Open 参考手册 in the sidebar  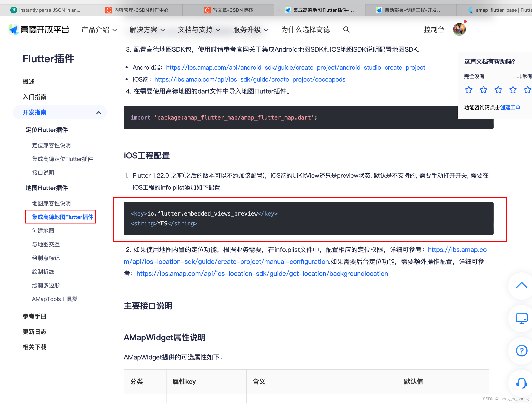tap(34, 316)
